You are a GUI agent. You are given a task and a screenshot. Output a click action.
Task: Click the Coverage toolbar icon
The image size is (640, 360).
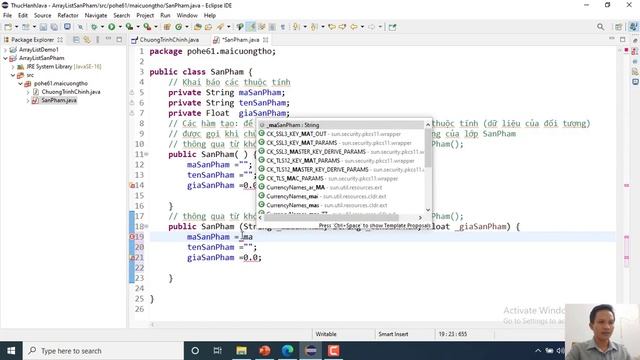(129, 27)
